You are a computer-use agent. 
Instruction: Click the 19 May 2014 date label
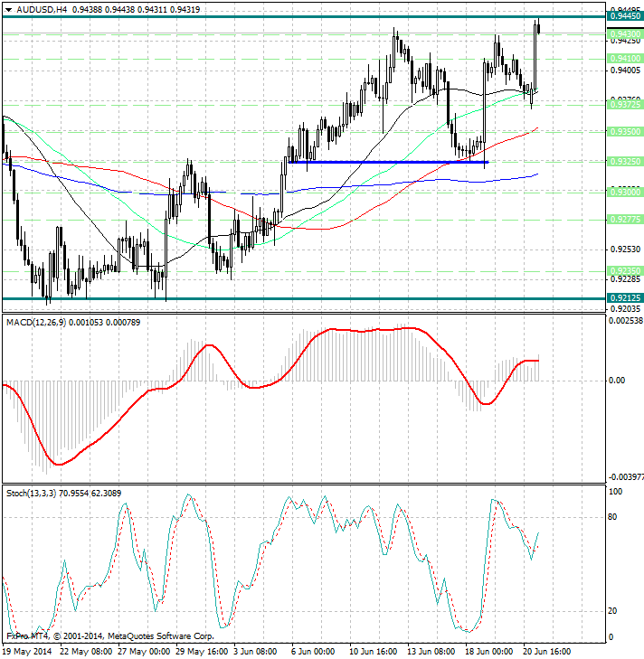[27, 652]
